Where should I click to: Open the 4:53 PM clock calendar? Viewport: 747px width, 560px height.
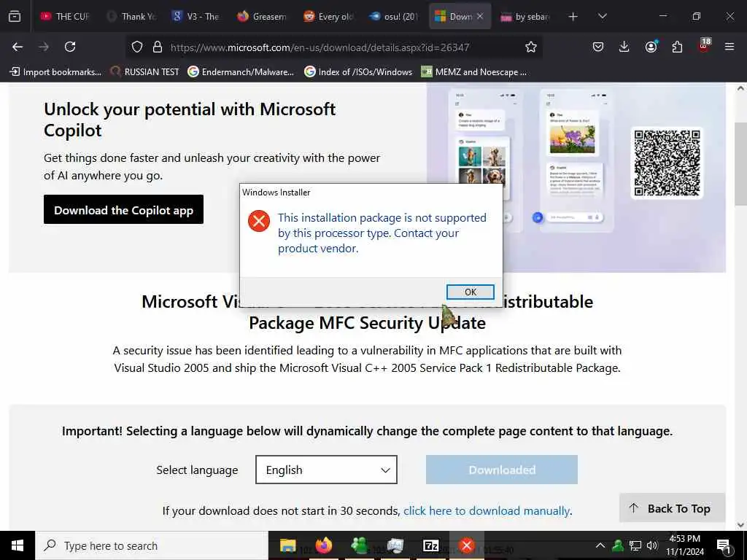pyautogui.click(x=684, y=545)
